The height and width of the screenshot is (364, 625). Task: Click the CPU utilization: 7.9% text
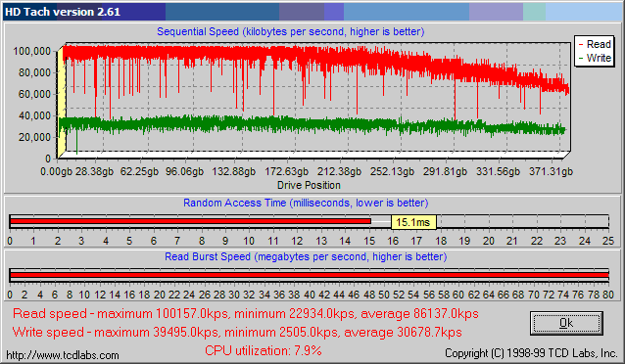(264, 350)
